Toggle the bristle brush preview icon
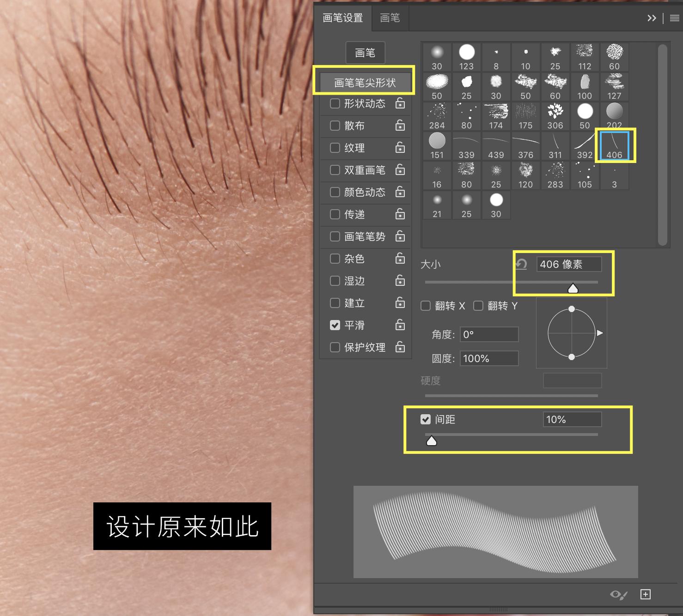 click(617, 595)
